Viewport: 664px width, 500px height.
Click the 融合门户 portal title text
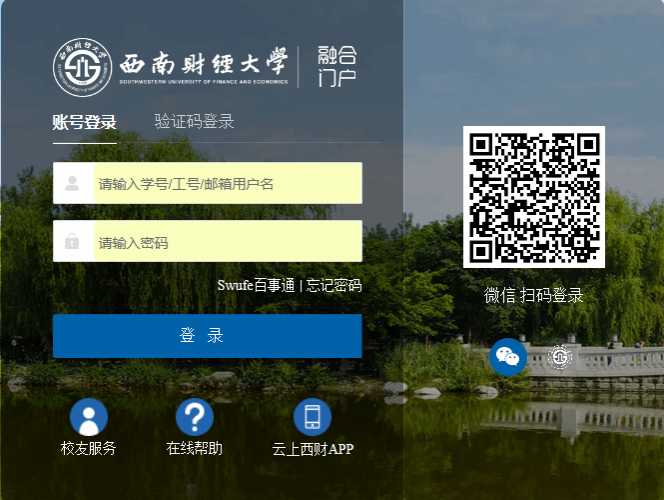[337, 66]
